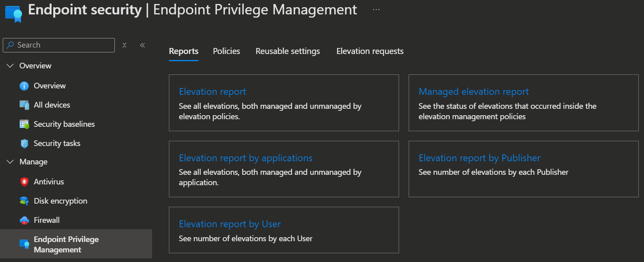Navigate to Firewall

[x=47, y=220]
